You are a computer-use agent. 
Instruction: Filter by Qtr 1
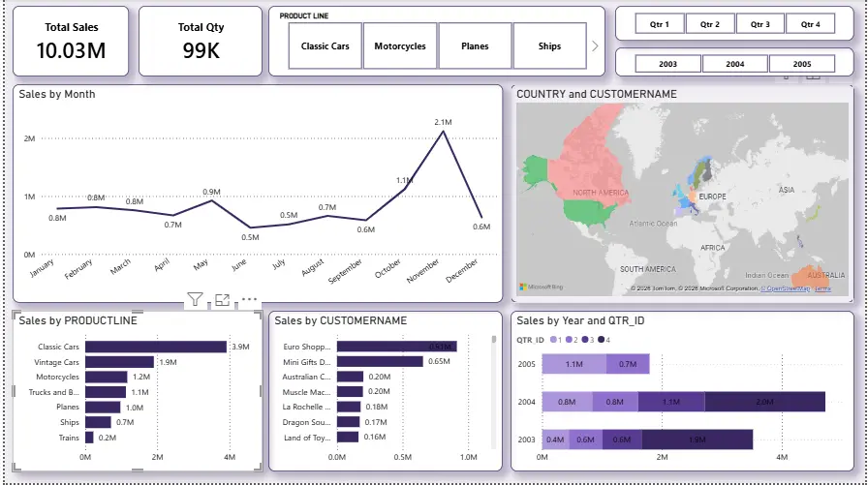[x=660, y=24]
